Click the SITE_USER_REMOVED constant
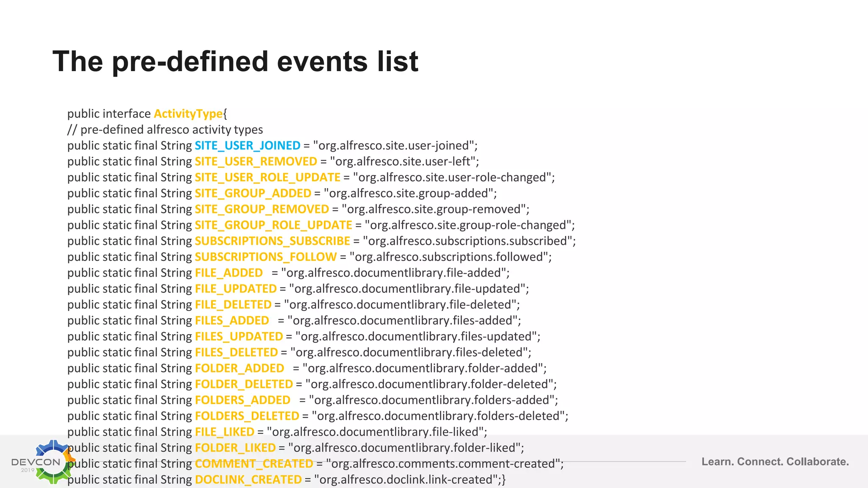The image size is (868, 488). tap(256, 161)
